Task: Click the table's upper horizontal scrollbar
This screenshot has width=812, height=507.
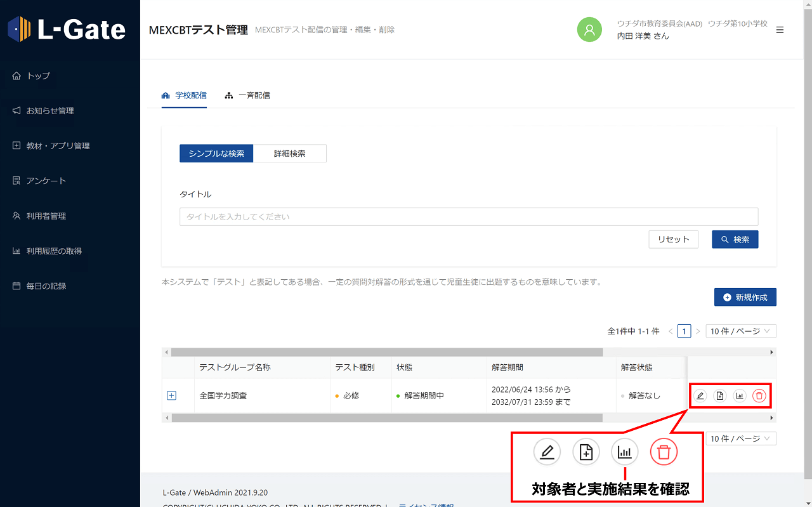Action: (387, 352)
